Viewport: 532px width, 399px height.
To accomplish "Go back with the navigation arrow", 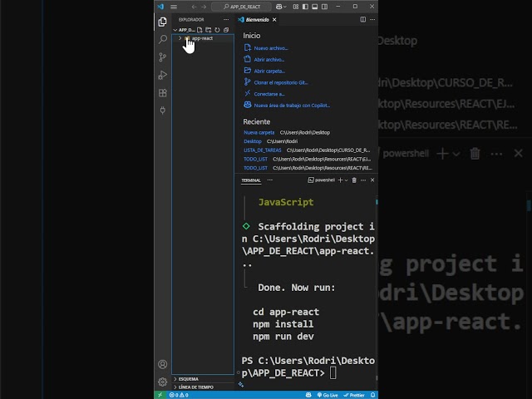I will pos(194,7).
